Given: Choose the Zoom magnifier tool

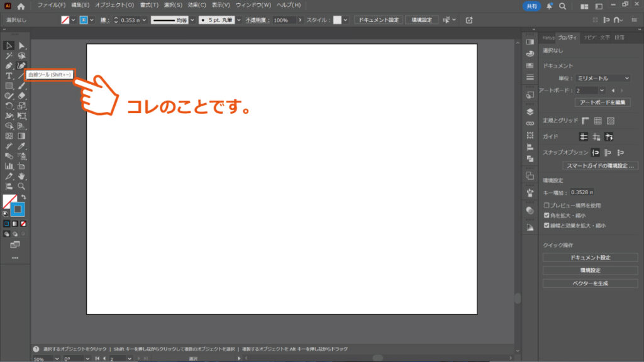Looking at the screenshot, I should tap(22, 186).
